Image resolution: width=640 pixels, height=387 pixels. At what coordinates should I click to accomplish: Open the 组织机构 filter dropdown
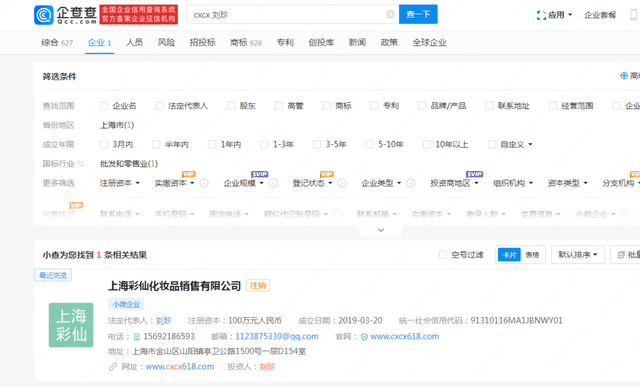point(513,183)
